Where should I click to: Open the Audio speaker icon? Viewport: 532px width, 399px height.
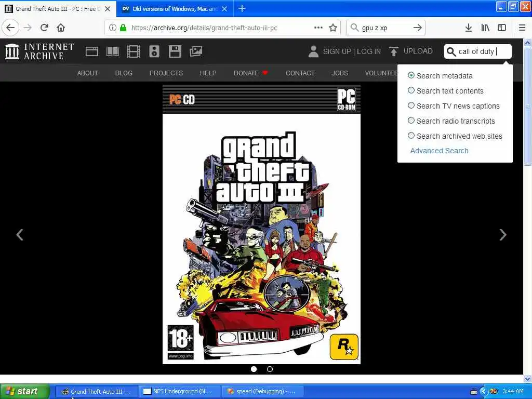tap(154, 51)
